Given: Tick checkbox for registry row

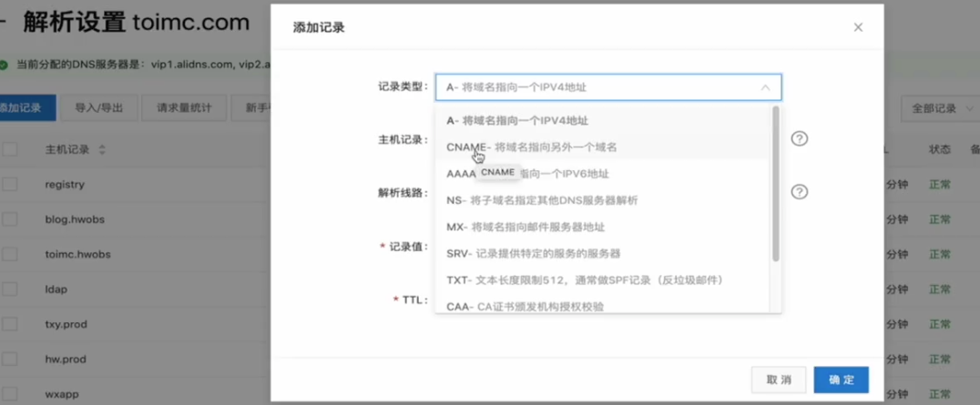Looking at the screenshot, I should (x=10, y=185).
